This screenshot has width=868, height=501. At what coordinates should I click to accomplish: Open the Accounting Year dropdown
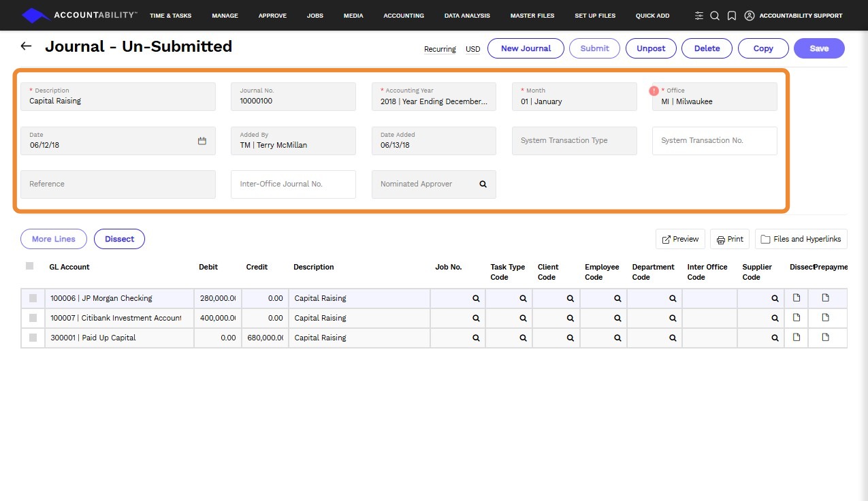pyautogui.click(x=434, y=97)
